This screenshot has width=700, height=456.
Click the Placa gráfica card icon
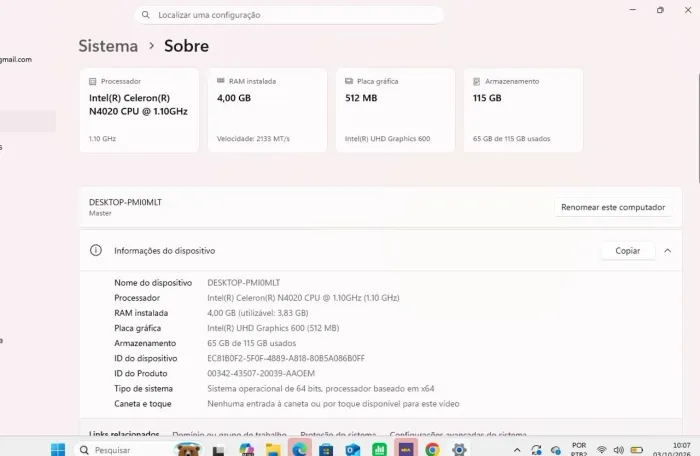(349, 81)
